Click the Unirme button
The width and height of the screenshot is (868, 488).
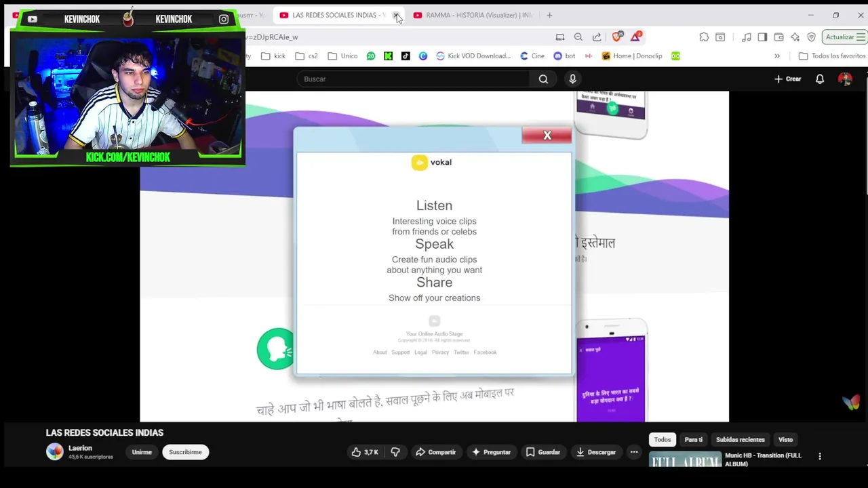click(142, 452)
